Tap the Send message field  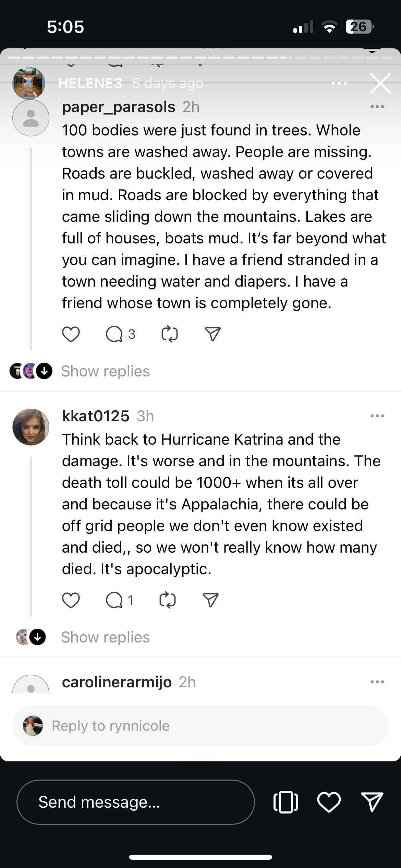tap(135, 802)
